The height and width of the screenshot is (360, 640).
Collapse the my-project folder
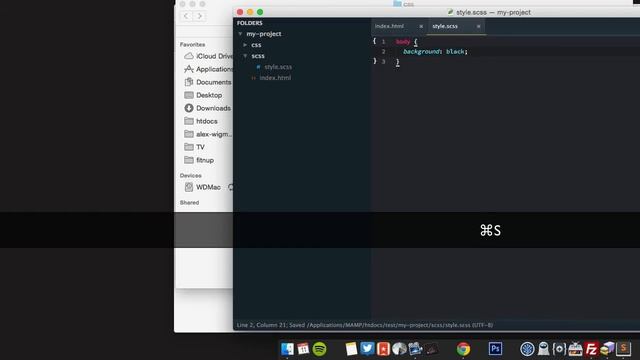(240, 34)
